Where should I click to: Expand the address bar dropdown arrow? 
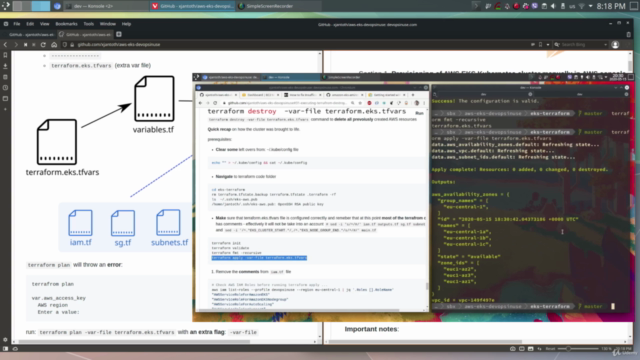tap(548, 44)
